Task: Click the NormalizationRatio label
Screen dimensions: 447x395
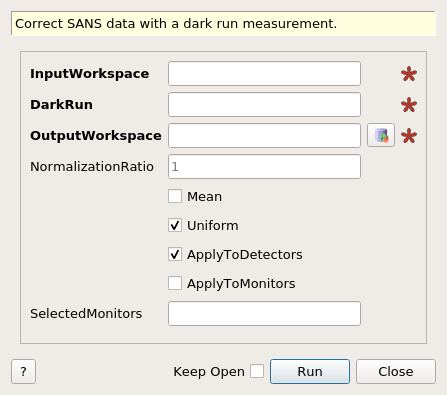Action: pos(92,166)
